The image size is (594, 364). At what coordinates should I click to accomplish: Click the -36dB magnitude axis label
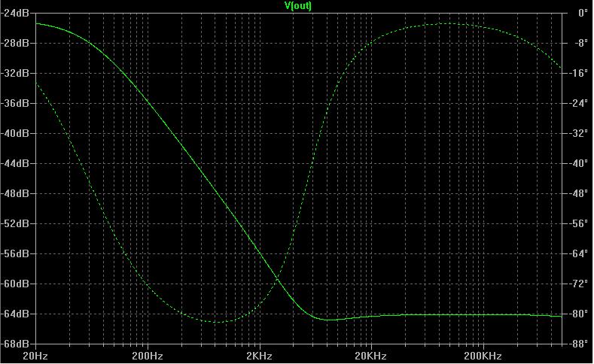[15, 103]
